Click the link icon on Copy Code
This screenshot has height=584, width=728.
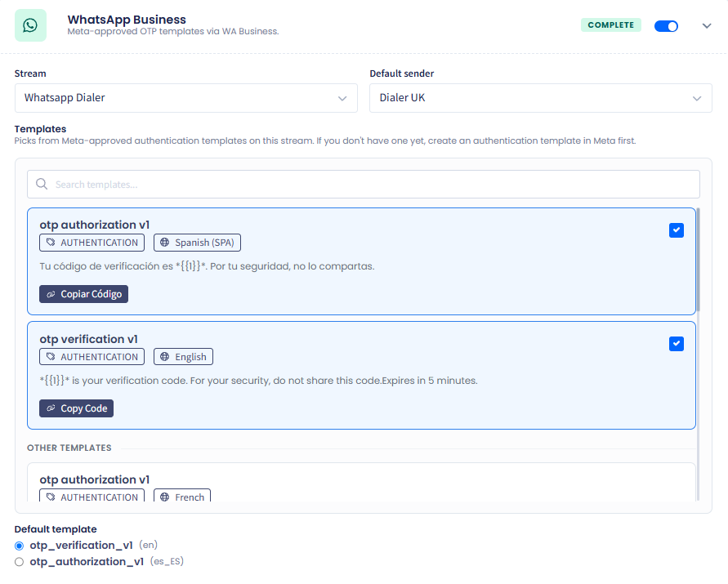51,408
